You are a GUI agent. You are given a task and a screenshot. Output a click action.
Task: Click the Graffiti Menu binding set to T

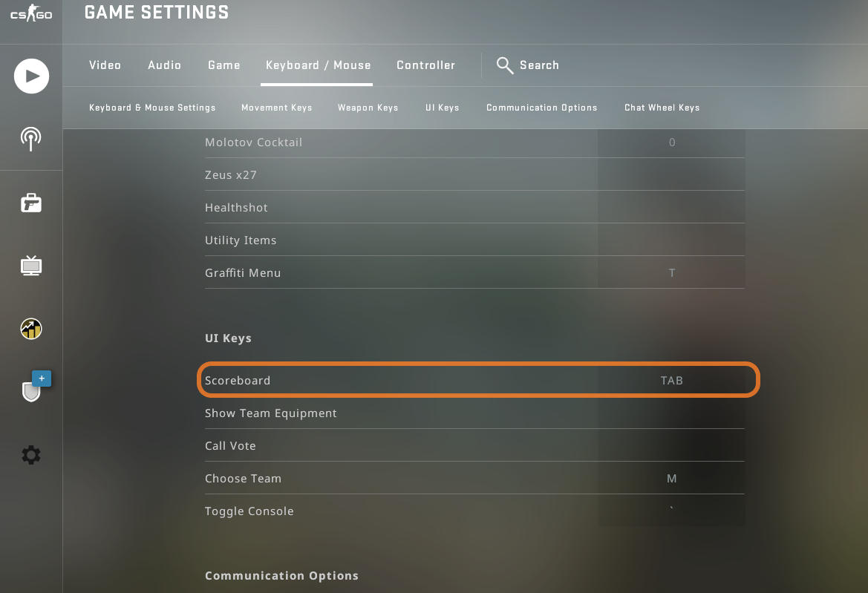click(x=671, y=272)
